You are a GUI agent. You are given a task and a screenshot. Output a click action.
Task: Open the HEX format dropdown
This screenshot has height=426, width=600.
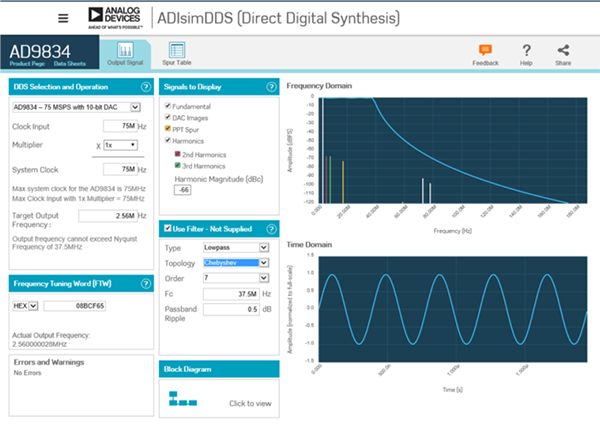coord(26,305)
